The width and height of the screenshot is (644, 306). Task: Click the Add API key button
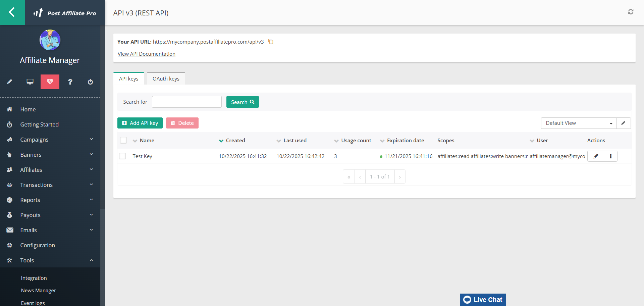(140, 123)
